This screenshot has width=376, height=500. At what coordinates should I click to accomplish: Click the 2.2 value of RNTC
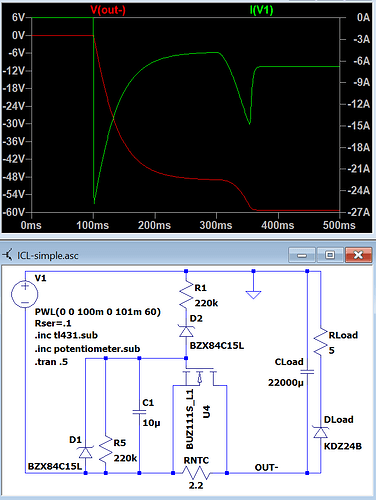tap(196, 485)
